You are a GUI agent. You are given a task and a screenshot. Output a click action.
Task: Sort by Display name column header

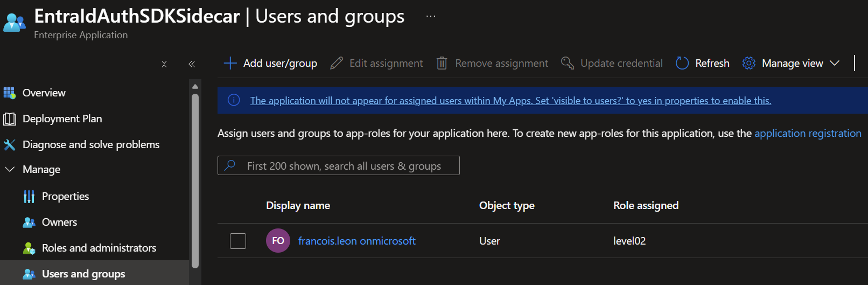[x=298, y=205]
